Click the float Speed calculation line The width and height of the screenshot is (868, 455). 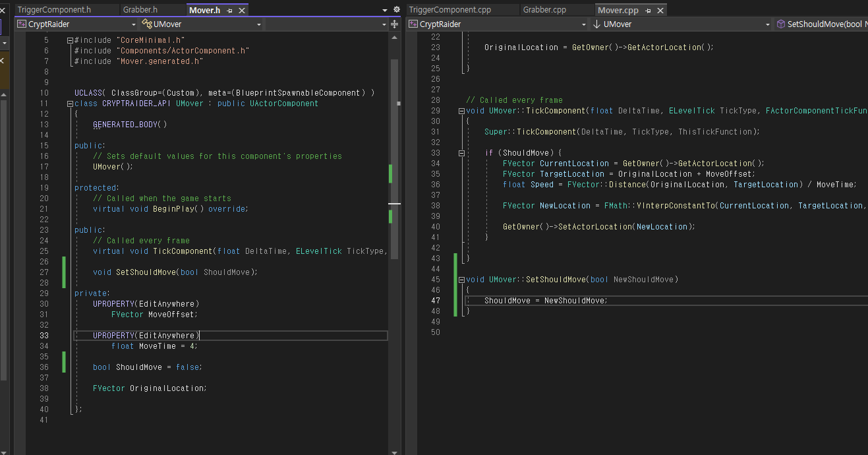pyautogui.click(x=680, y=185)
